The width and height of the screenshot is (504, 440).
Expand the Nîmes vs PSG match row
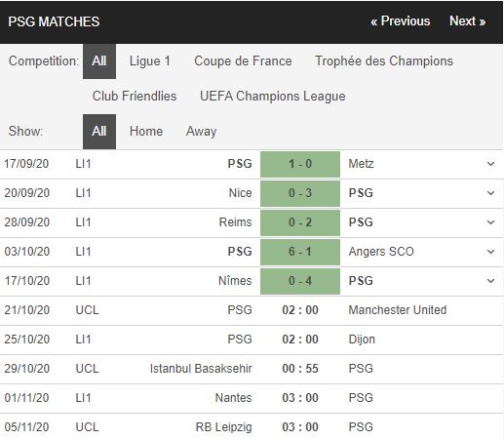point(490,281)
